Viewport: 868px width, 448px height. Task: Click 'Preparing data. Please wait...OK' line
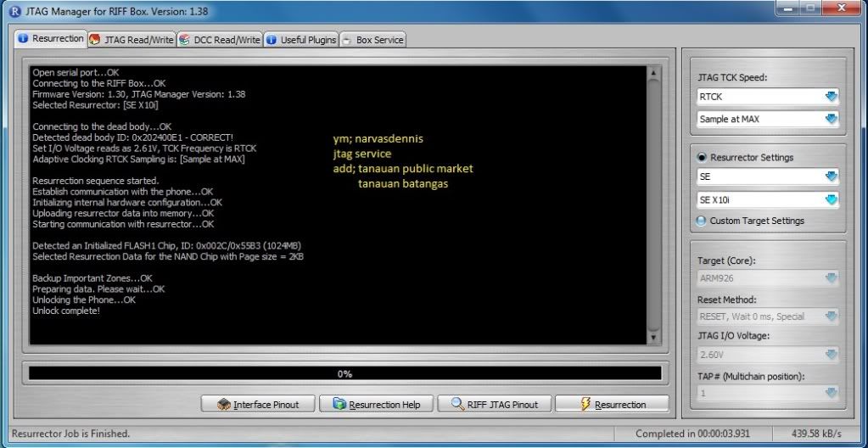pyautogui.click(x=98, y=289)
